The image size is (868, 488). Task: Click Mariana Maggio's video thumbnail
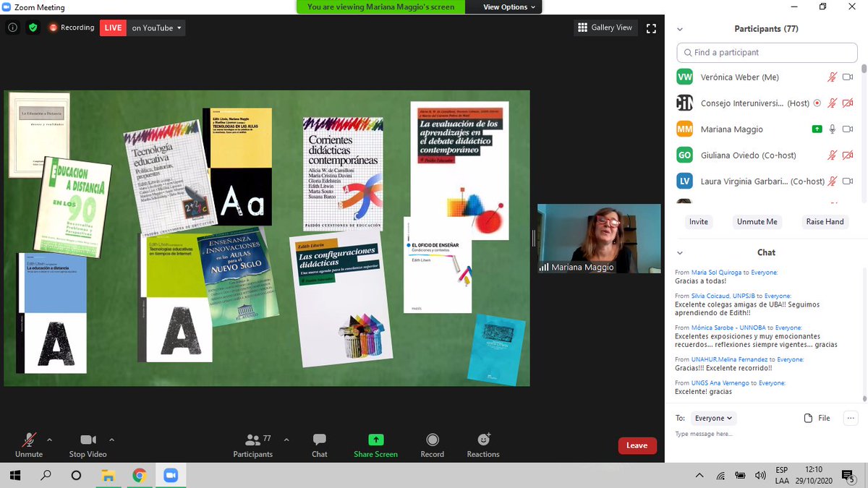[x=599, y=239]
